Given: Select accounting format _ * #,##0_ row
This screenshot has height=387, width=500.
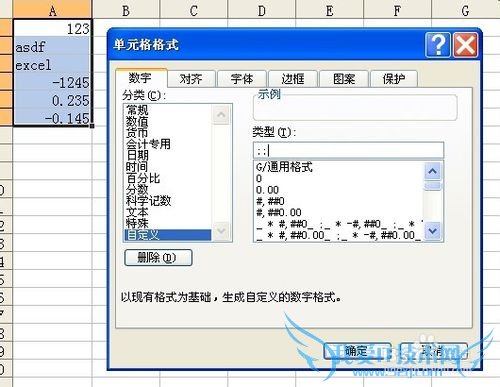Looking at the screenshot, I should point(339,224).
